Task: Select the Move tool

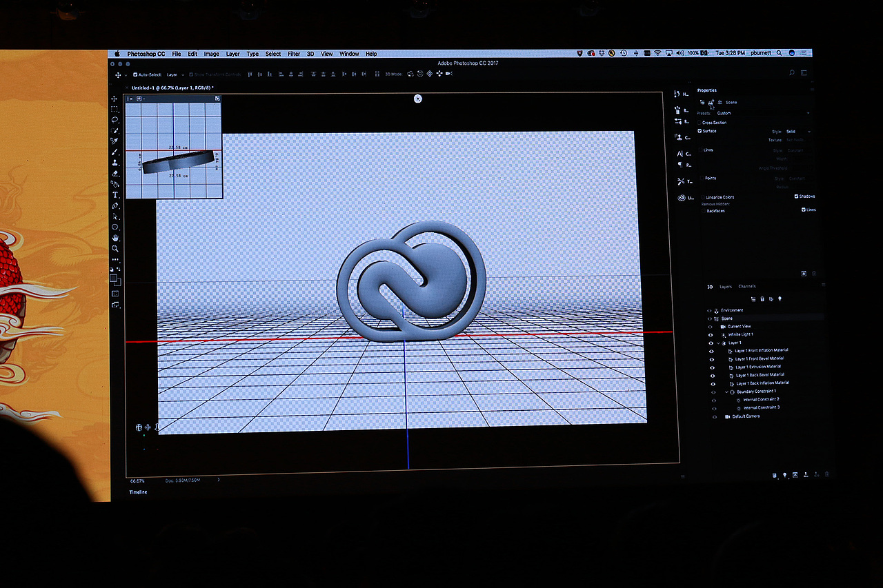Action: coord(115,99)
